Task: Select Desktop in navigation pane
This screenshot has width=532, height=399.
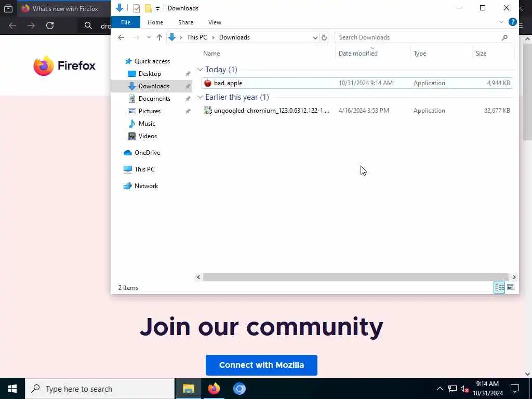Action: pyautogui.click(x=150, y=74)
